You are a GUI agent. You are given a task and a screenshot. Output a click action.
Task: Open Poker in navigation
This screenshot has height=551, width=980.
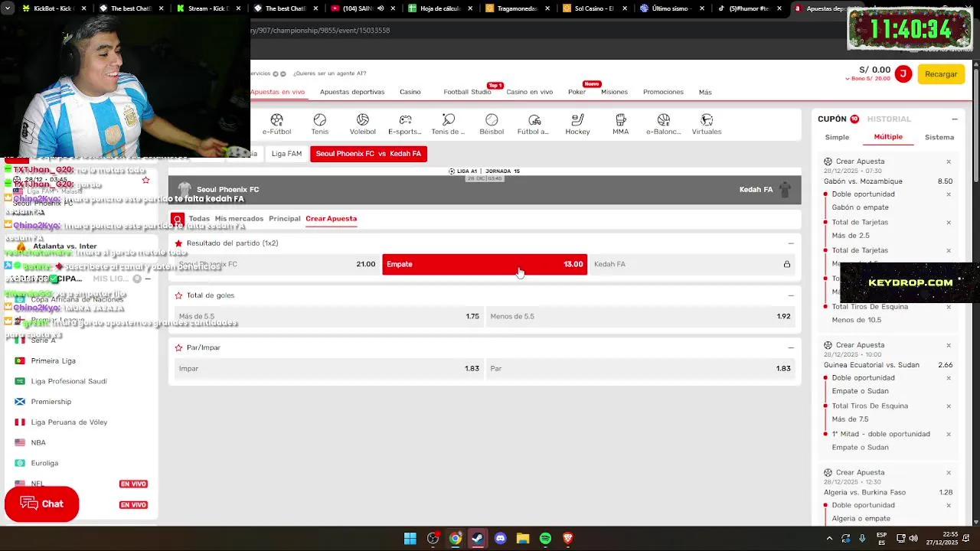(577, 92)
